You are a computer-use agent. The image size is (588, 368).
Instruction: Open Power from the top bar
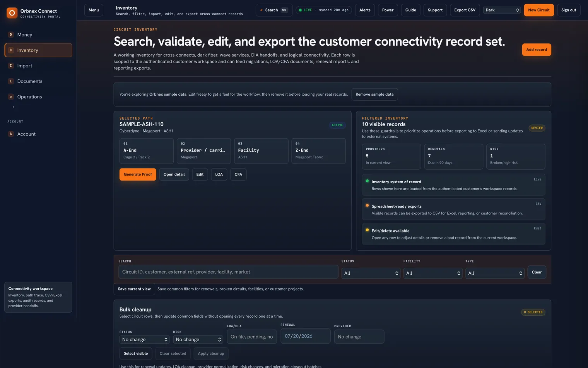point(388,10)
